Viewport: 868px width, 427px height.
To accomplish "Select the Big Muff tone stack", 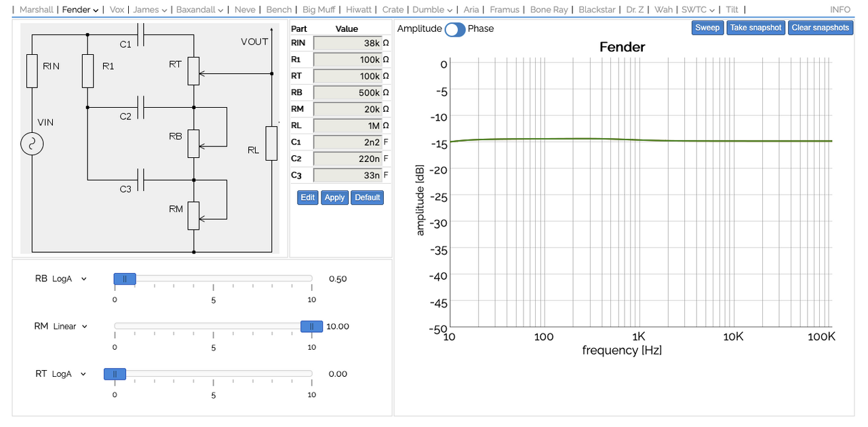I will coord(319,9).
